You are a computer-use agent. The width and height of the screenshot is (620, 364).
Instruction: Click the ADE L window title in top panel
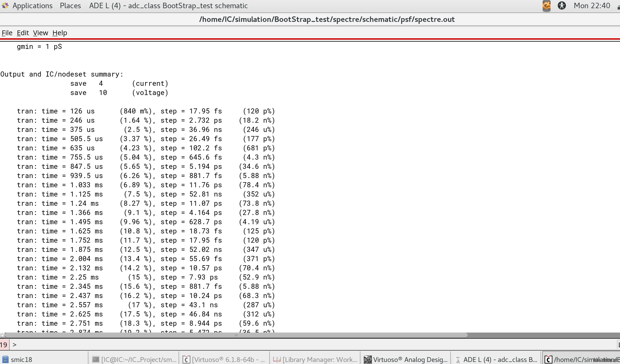[168, 6]
